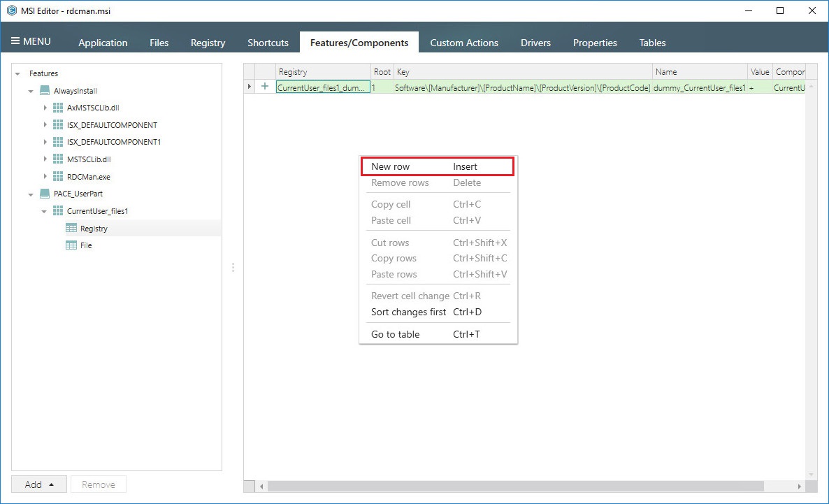Click the CurrentUser_files1 component icon
829x504 pixels.
pyautogui.click(x=58, y=211)
